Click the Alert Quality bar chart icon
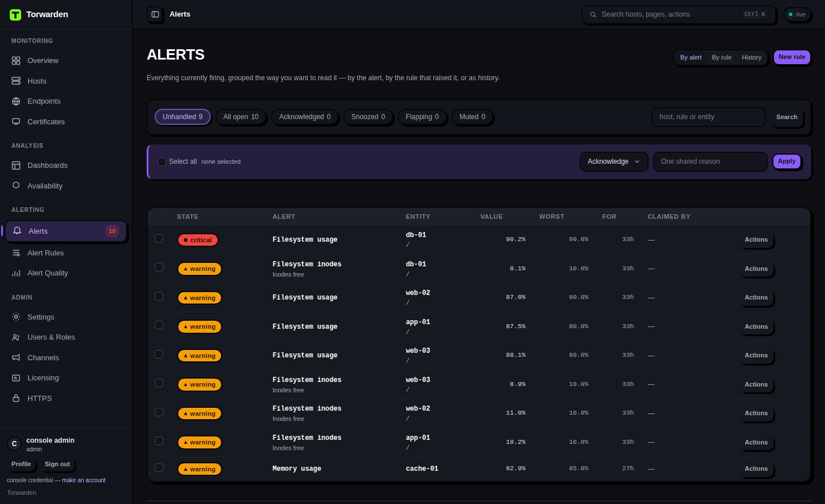 (x=16, y=273)
